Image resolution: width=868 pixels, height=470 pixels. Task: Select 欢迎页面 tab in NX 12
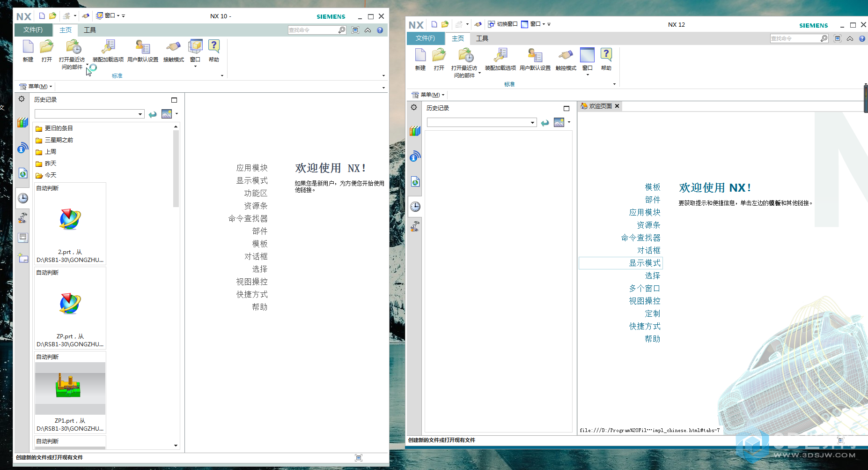coord(596,106)
